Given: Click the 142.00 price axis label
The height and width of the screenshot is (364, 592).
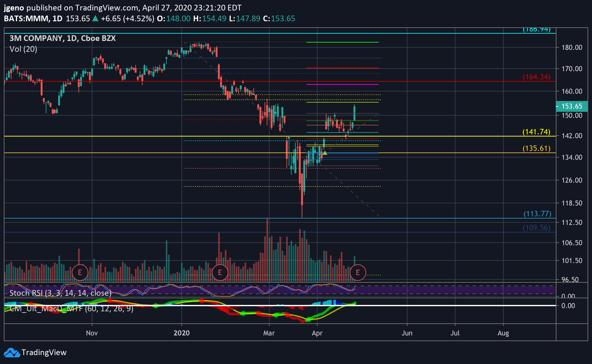Looking at the screenshot, I should [x=572, y=136].
